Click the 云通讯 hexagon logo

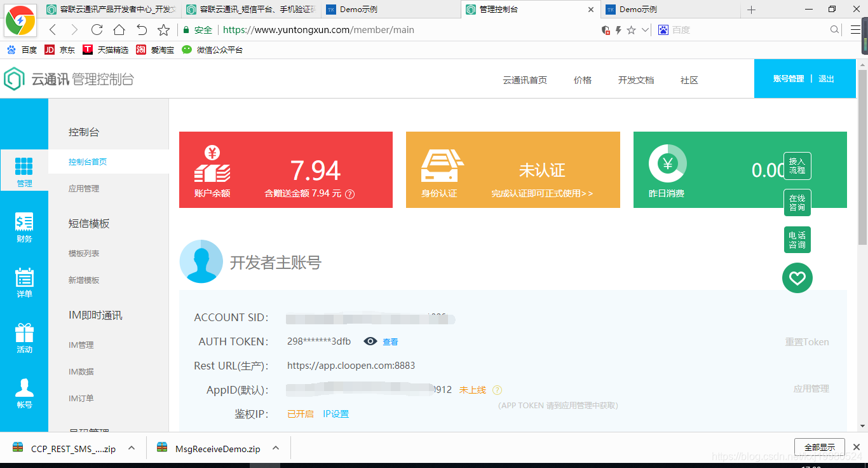(x=13, y=79)
